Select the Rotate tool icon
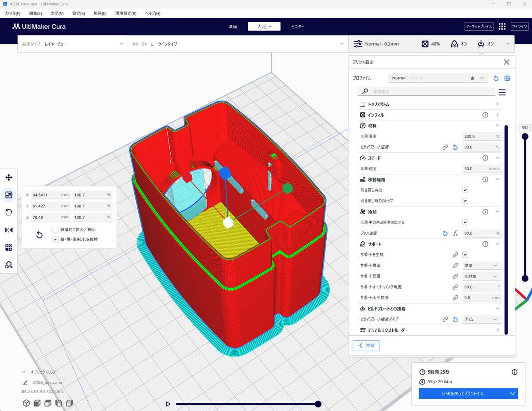This screenshot has height=411, width=532. tap(8, 212)
